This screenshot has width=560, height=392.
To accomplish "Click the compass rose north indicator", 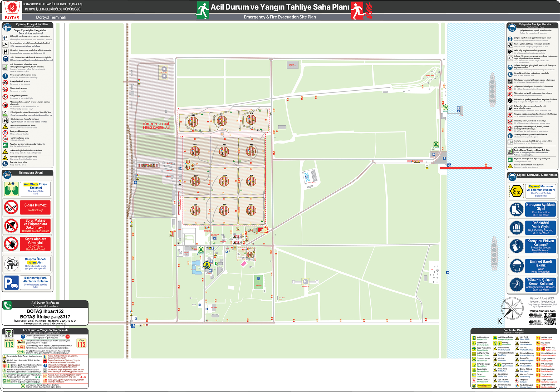I will click(x=512, y=308).
